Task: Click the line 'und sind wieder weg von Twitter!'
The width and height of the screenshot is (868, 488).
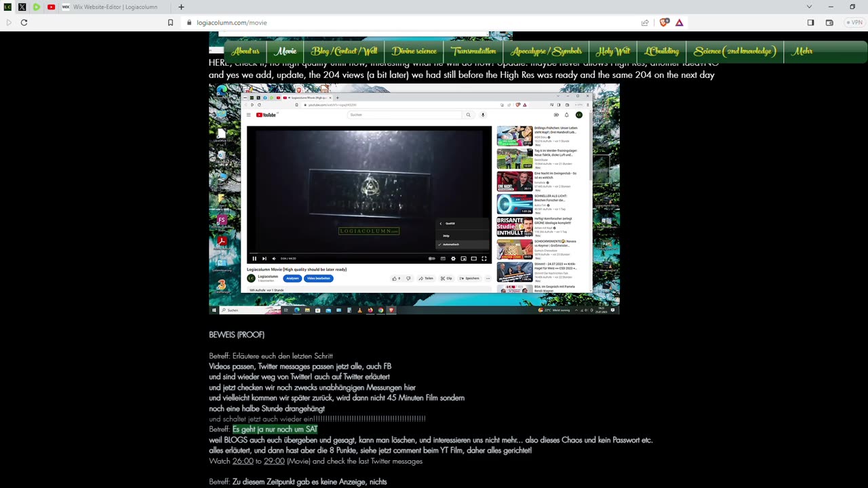Action: click(299, 377)
